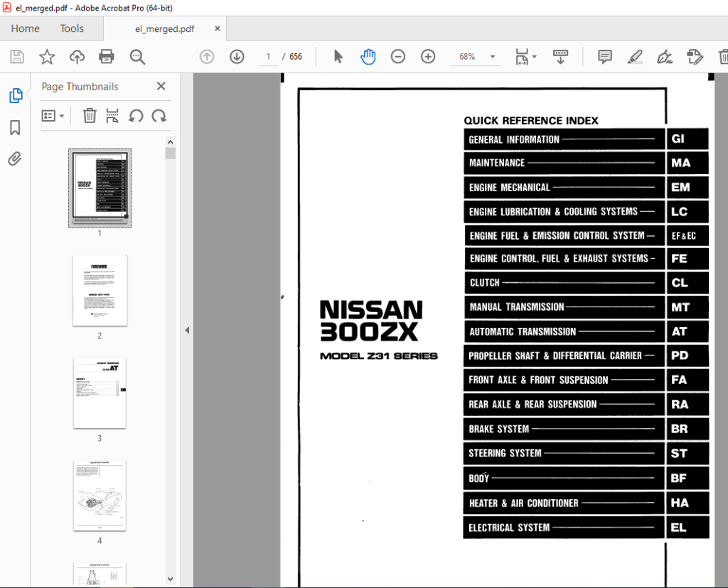Select page 1 thumbnail
Image resolution: width=728 pixels, height=588 pixels.
point(100,188)
